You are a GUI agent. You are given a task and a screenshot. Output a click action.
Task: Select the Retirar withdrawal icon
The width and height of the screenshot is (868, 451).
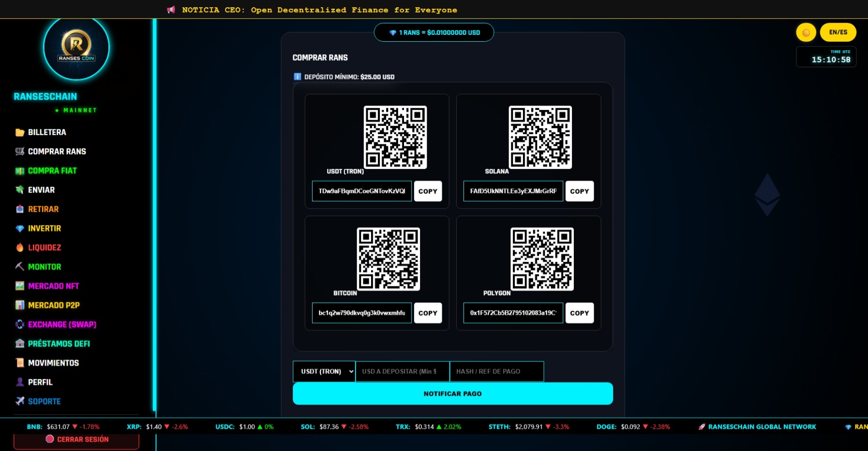pyautogui.click(x=19, y=209)
